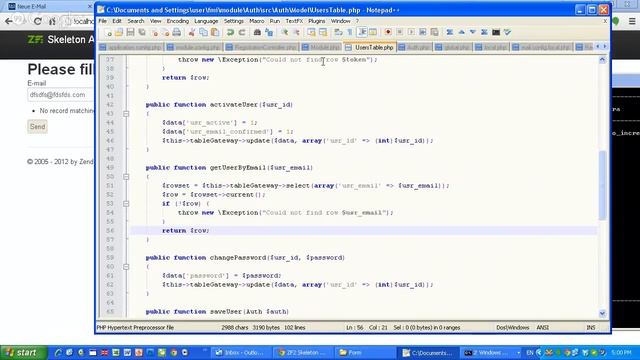This screenshot has width=640, height=360.
Task: Click the ANSI encoding status bar entry
Action: pyautogui.click(x=542, y=327)
